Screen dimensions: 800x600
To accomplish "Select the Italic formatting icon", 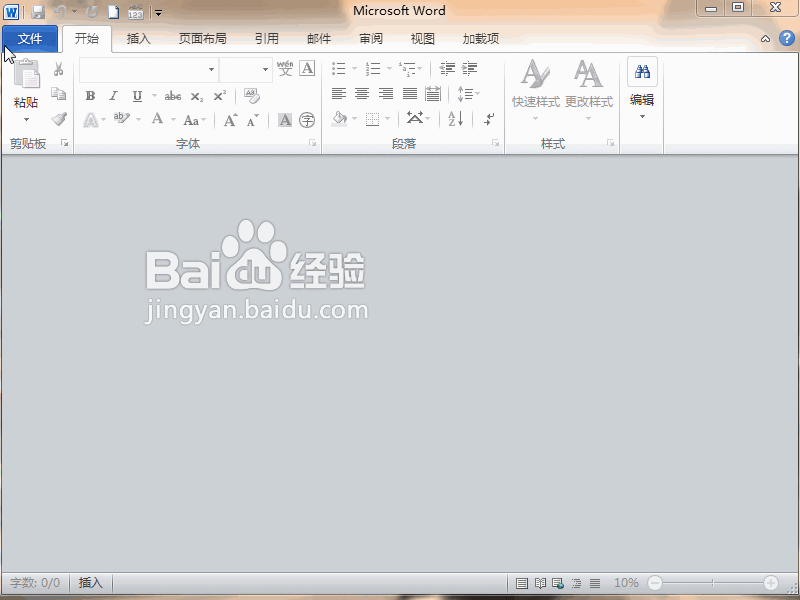I will [113, 96].
